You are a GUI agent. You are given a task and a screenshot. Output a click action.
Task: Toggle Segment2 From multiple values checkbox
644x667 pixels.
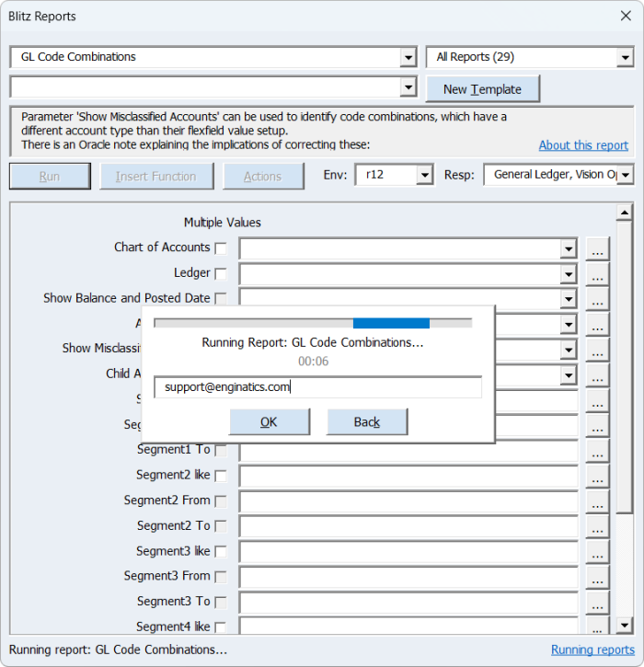point(221,501)
